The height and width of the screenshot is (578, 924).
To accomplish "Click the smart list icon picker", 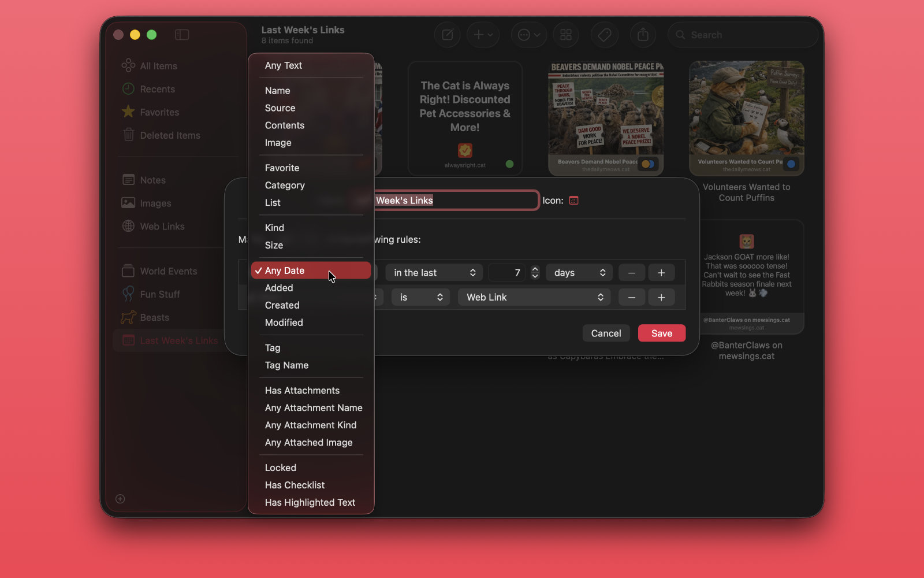I will point(573,201).
